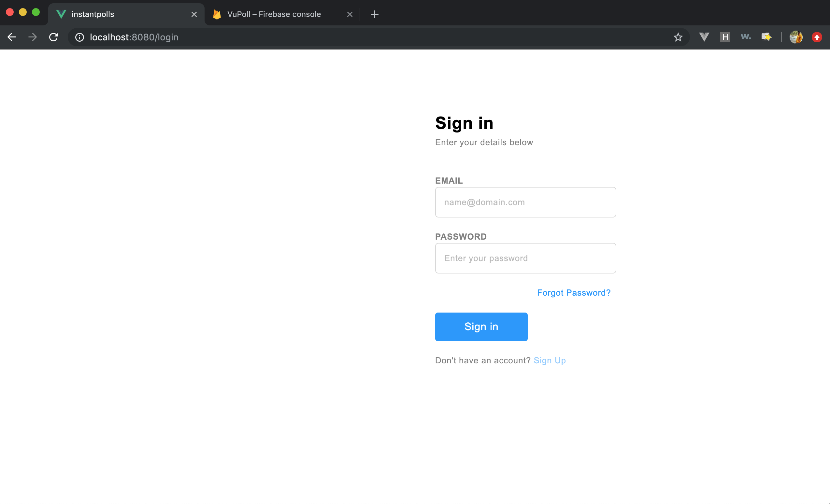Open a new browser tab
Screen dimensions: 830x504
coord(374,14)
